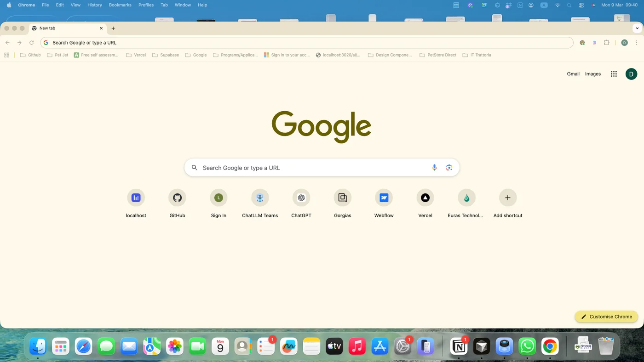Expand the Github bookmarks folder
This screenshot has height=362, width=644.
30,55
